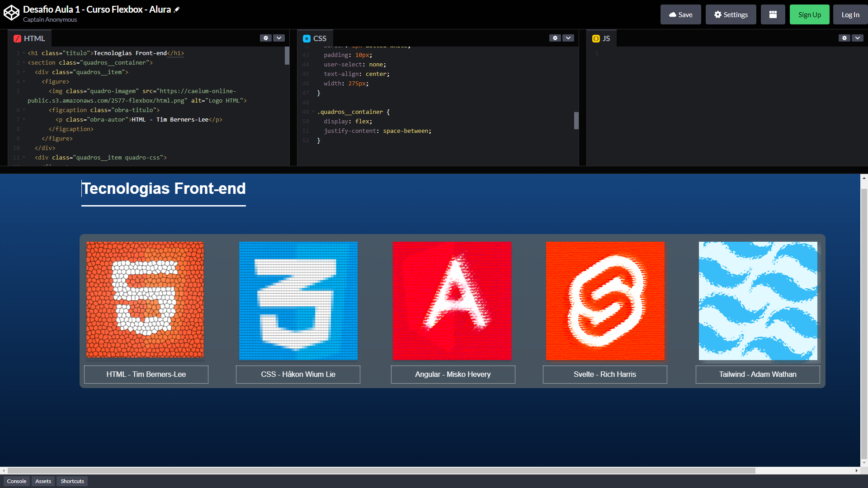The height and width of the screenshot is (488, 868).
Task: Click the Tecnologias Front-end heading
Action: pyautogui.click(x=164, y=188)
